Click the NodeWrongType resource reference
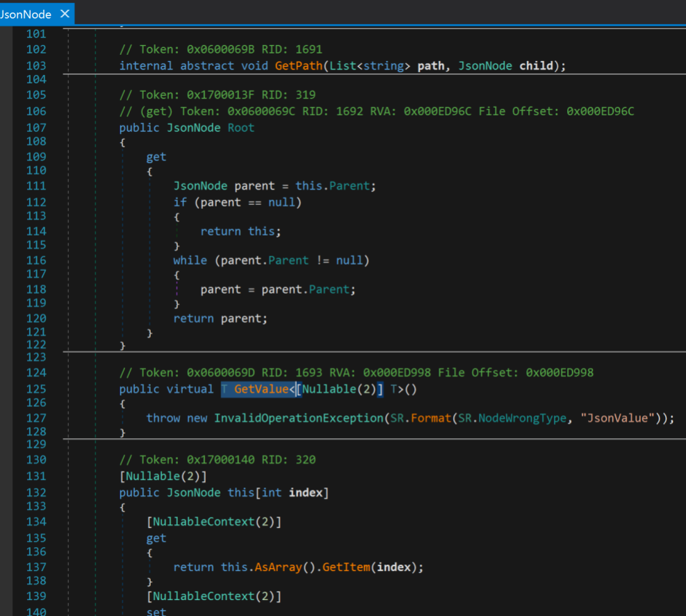The width and height of the screenshot is (686, 616). [522, 418]
